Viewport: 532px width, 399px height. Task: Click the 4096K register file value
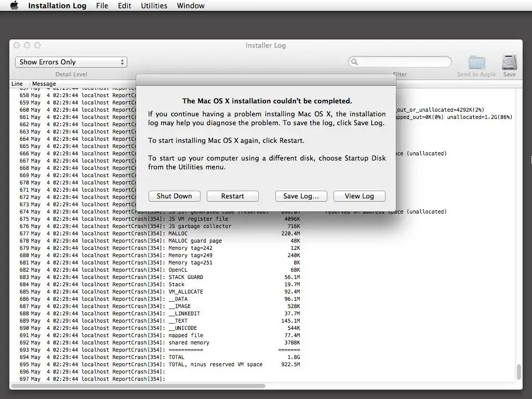click(292, 219)
